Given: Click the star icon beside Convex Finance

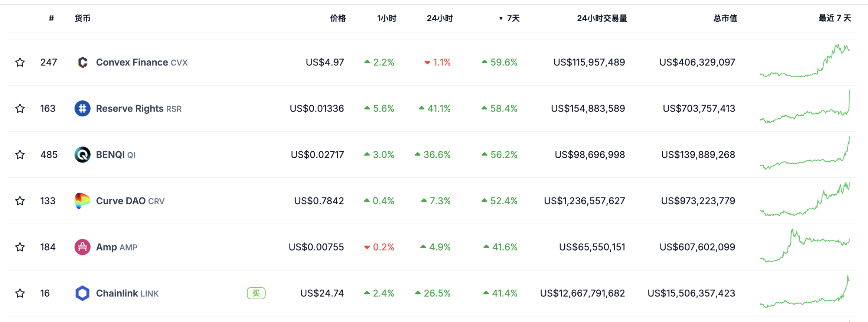Looking at the screenshot, I should (20, 62).
